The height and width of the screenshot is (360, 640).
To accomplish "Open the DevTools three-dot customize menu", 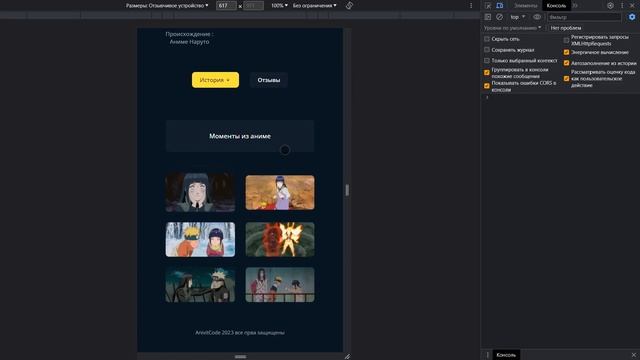I will 622,6.
